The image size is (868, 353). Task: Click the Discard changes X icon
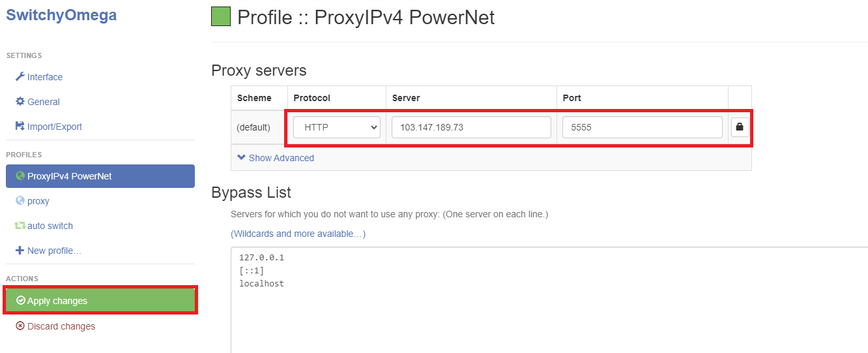tap(20, 326)
